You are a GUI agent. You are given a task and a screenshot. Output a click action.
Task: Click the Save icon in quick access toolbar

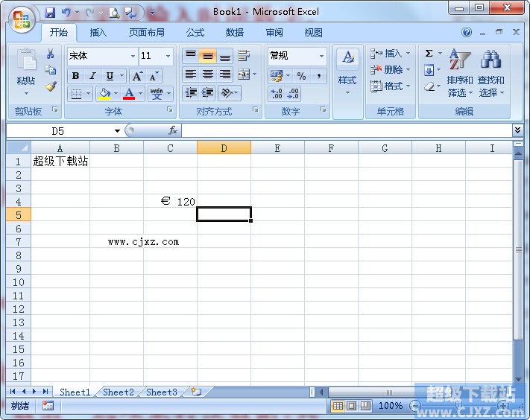pos(50,12)
